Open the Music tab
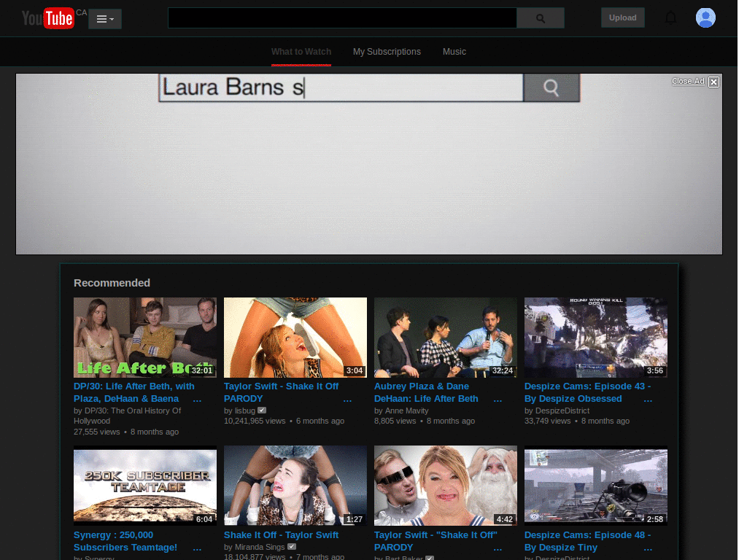Viewport: 747px width, 560px height. [454, 52]
